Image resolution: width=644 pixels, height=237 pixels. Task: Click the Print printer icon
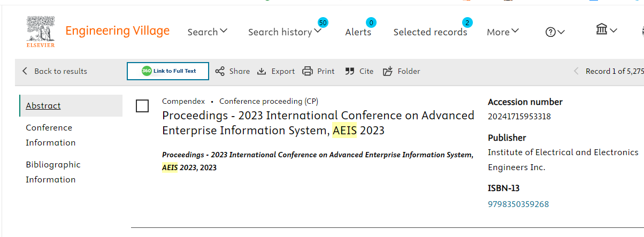tap(308, 71)
